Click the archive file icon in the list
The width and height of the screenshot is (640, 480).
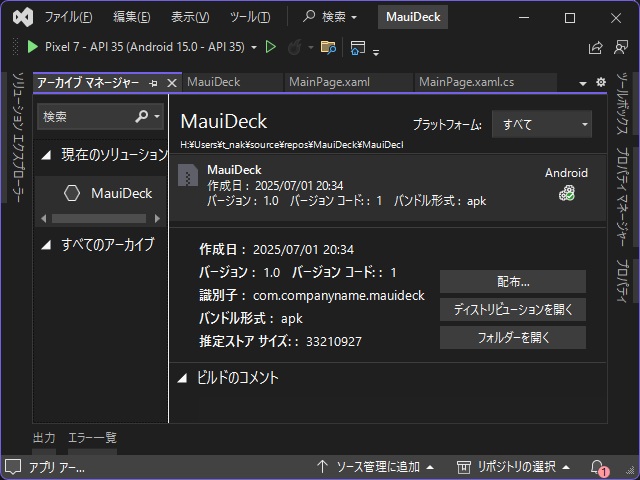[x=188, y=175]
